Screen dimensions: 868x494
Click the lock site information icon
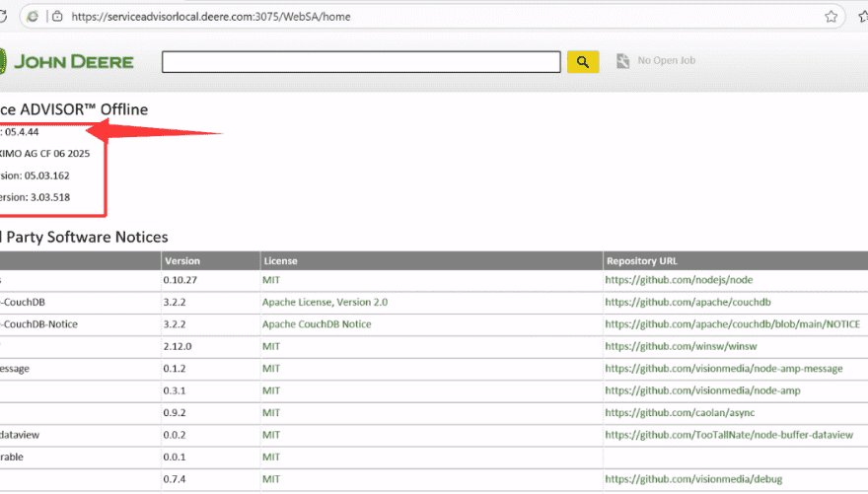(58, 17)
